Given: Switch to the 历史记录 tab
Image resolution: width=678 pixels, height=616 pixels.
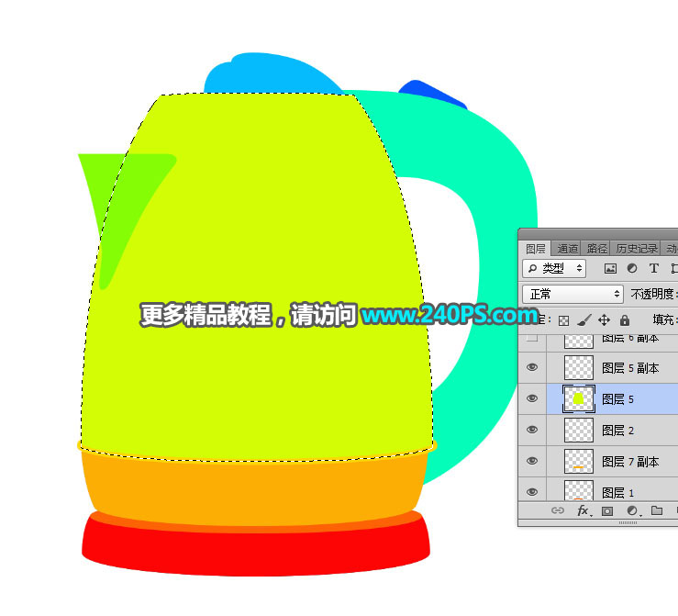Looking at the screenshot, I should pos(637,249).
